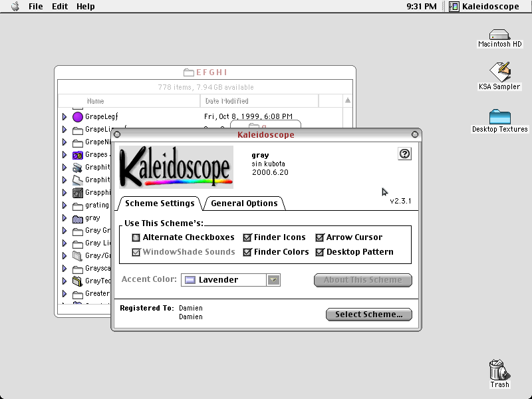Select the GrapeLegf file name
The image size is (532, 399).
[x=102, y=117]
